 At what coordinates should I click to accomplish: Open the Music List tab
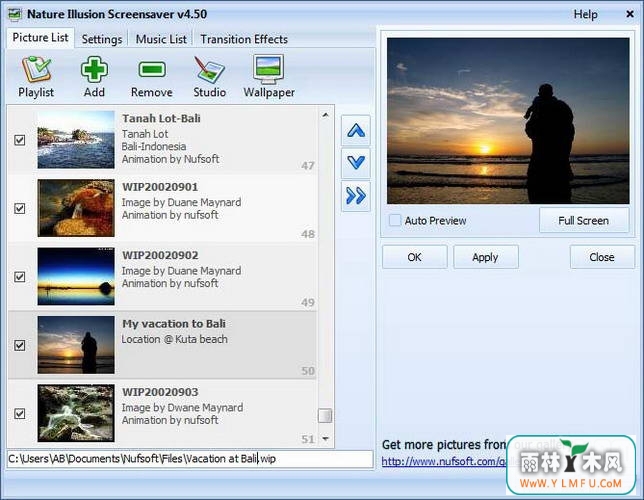tap(161, 39)
